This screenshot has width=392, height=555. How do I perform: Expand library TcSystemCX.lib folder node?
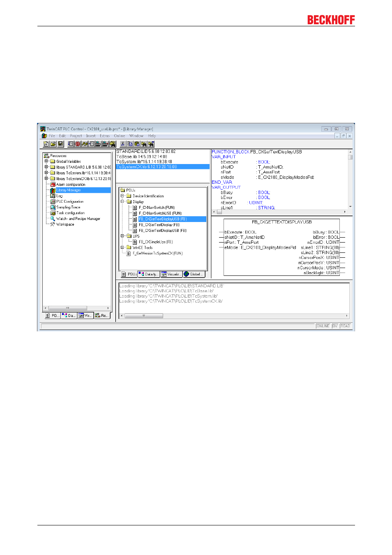(x=46, y=179)
